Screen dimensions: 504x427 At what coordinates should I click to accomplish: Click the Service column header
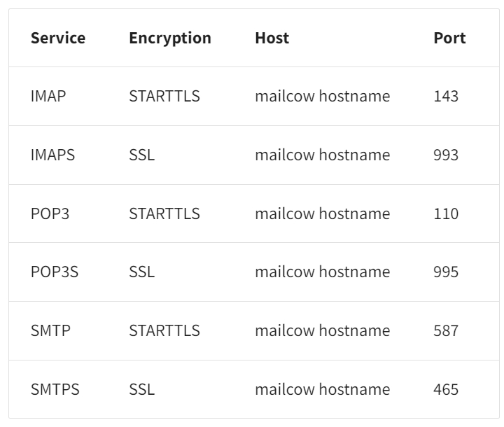(58, 38)
